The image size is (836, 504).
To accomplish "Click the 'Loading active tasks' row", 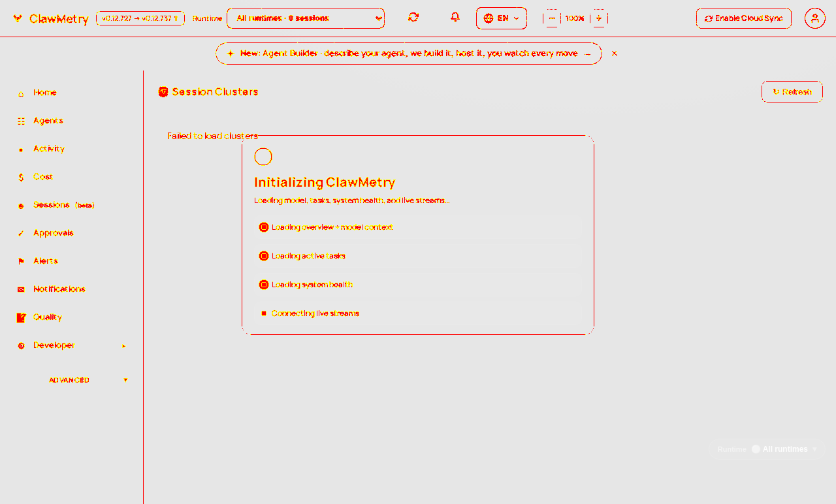I will coord(418,256).
